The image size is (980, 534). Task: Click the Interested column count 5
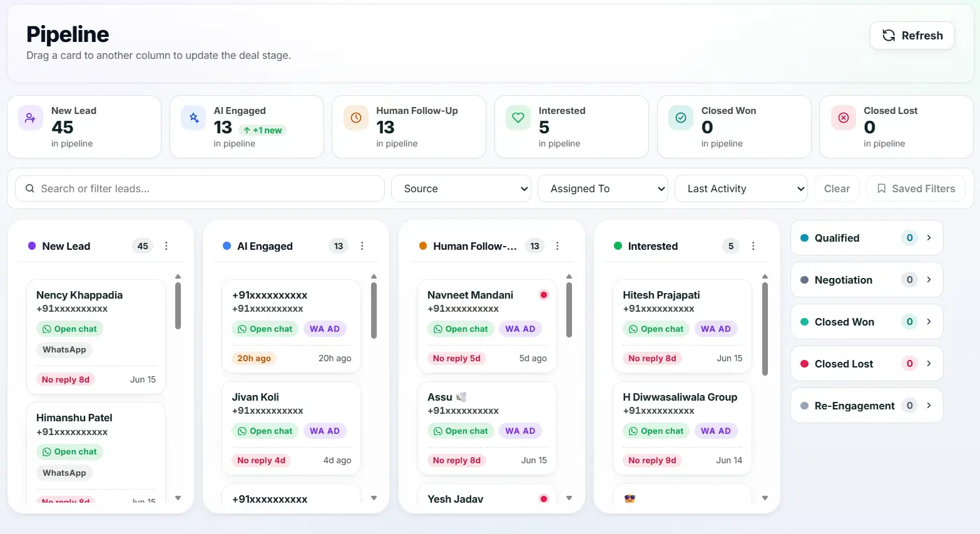pyautogui.click(x=731, y=246)
